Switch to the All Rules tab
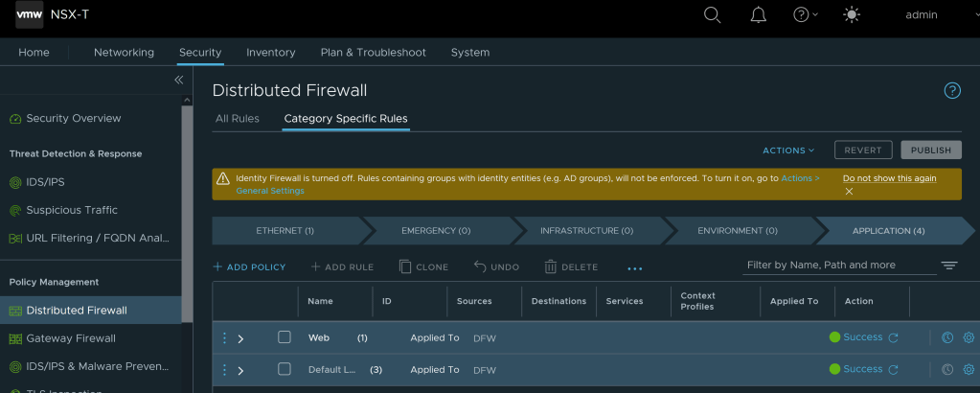The width and height of the screenshot is (980, 393). coord(237,119)
